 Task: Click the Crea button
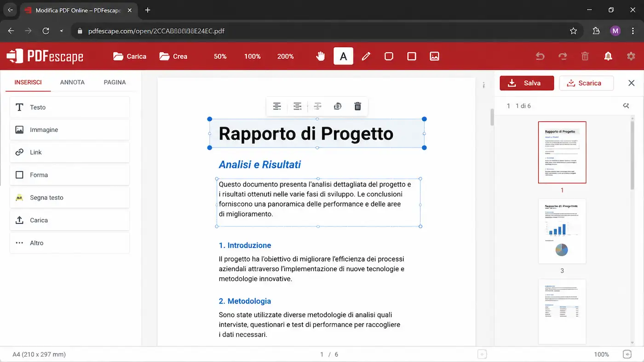click(173, 56)
